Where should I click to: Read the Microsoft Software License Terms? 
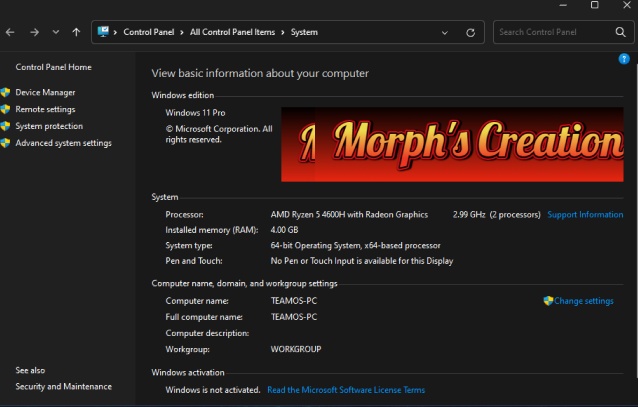346,390
